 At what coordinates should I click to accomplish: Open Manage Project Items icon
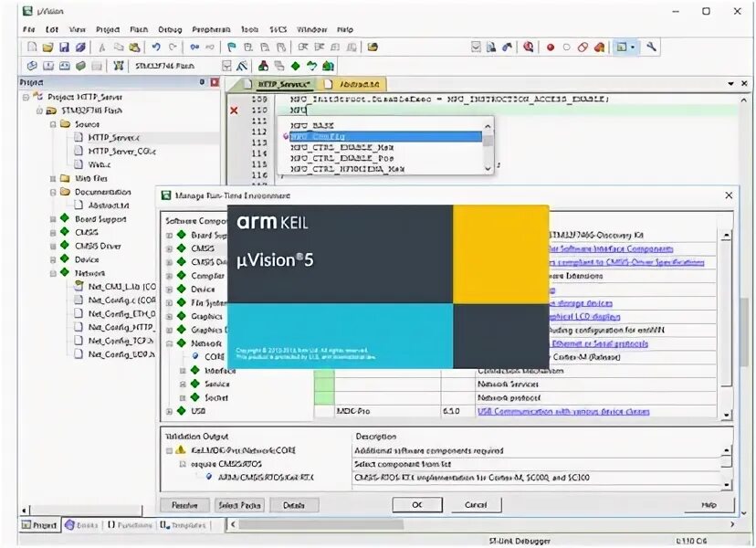263,66
